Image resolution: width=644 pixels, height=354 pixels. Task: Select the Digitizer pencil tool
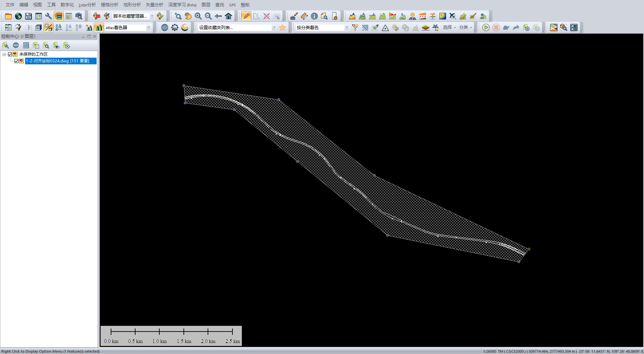click(x=246, y=16)
